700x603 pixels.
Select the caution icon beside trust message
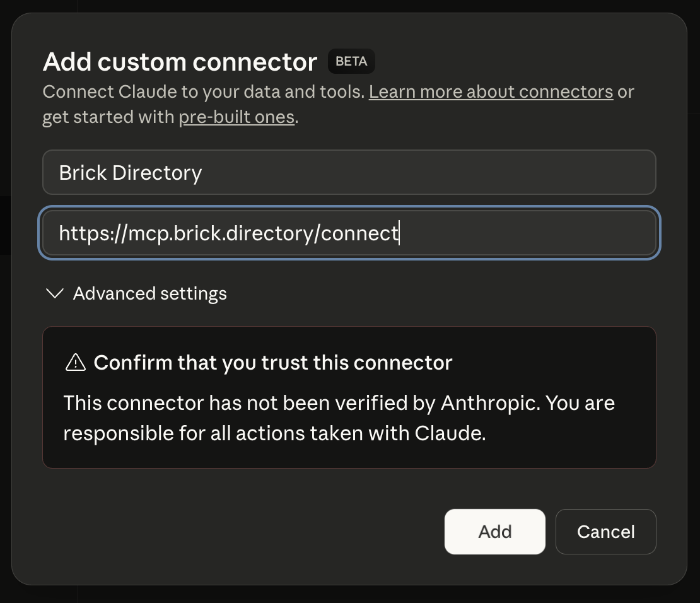tap(75, 362)
